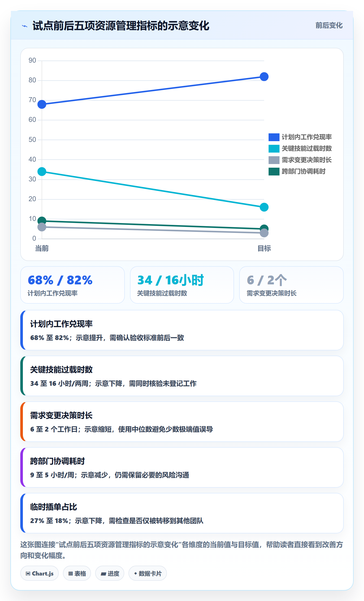Viewport: 364px width, 601px height.
Task: Select the 34 / 16小时 stat card
Action: [182, 285]
